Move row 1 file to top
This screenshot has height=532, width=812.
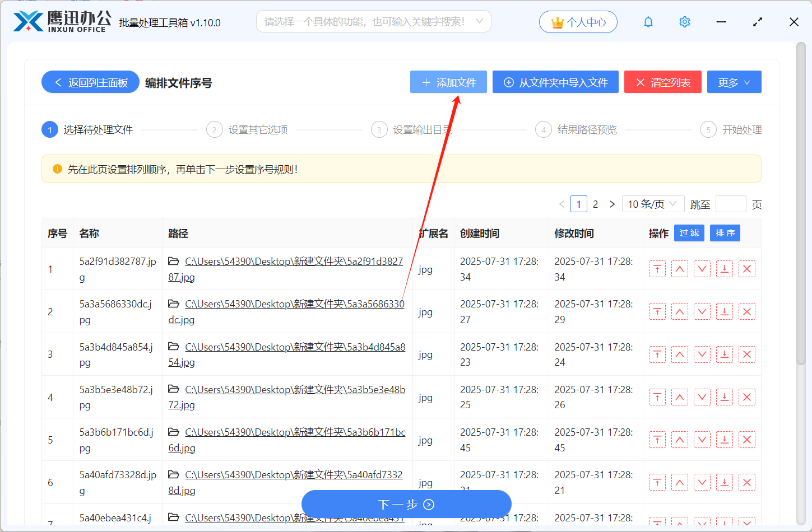pyautogui.click(x=657, y=269)
